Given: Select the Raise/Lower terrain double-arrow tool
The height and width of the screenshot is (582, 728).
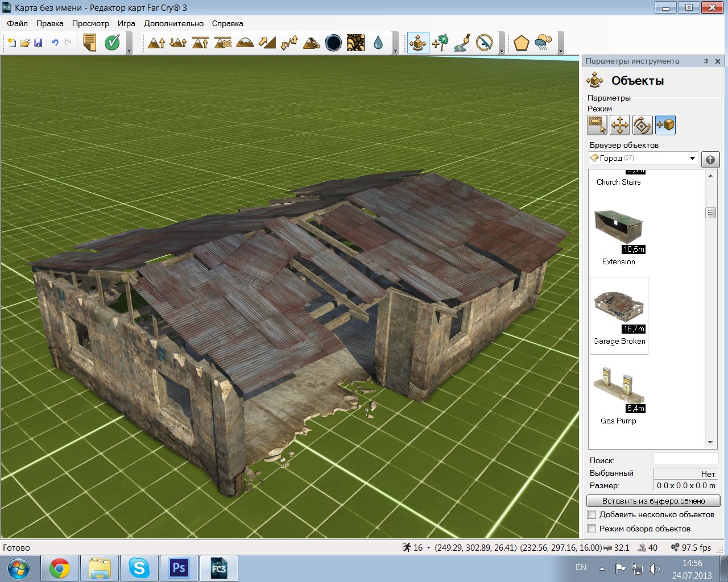Looking at the screenshot, I should pos(178,43).
